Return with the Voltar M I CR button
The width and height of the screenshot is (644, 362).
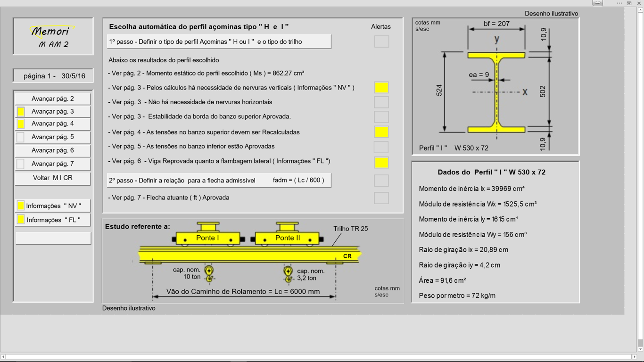53,178
